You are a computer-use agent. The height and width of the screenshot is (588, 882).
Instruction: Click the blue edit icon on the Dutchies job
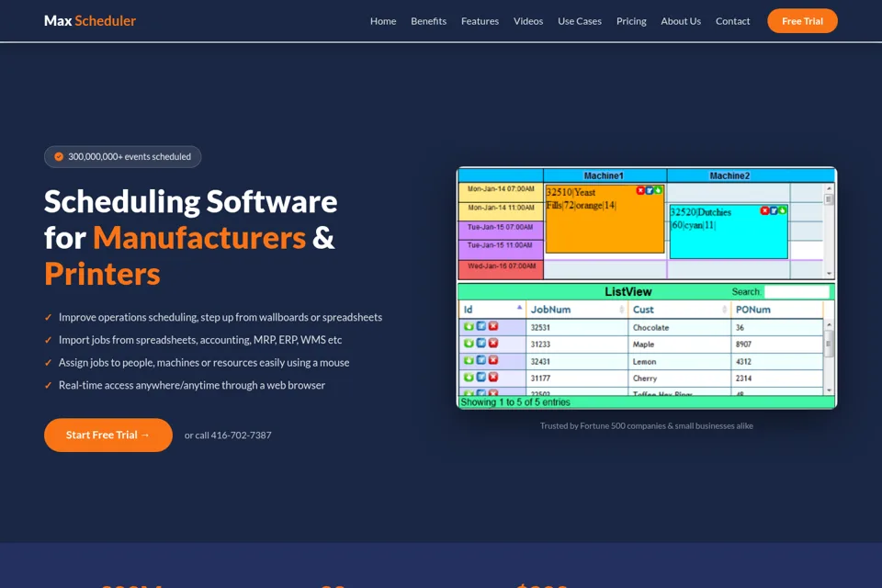774,210
